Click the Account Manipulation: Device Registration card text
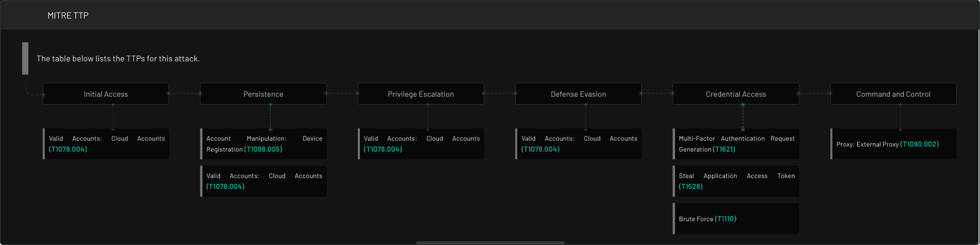This screenshot has width=980, height=245. coord(264,144)
